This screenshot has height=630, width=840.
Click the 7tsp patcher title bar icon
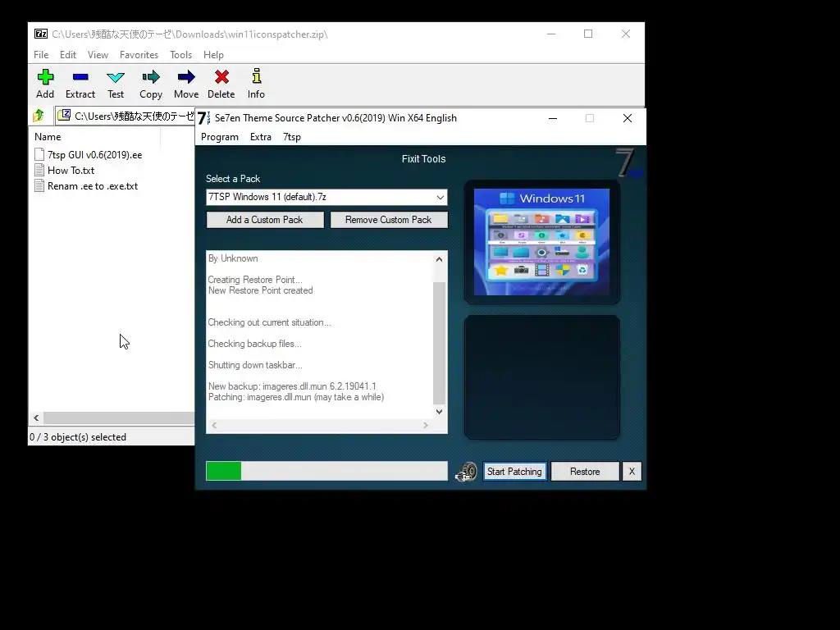tap(204, 118)
